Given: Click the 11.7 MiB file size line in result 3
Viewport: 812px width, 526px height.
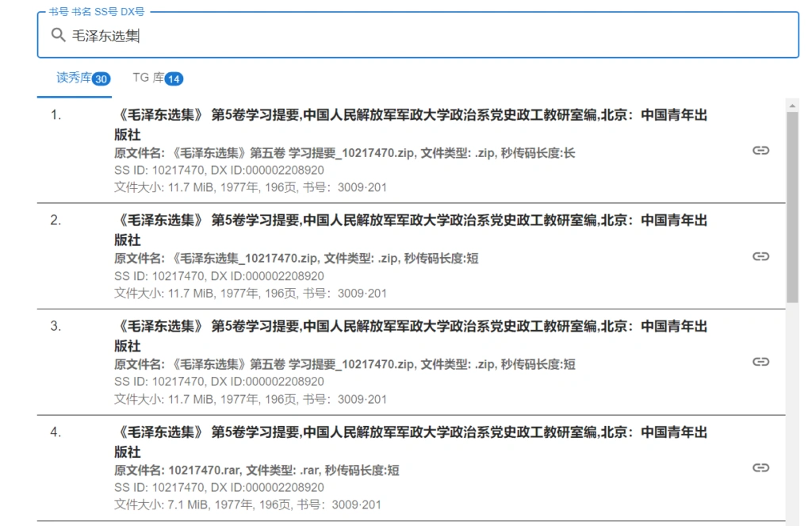Looking at the screenshot, I should 250,399.
